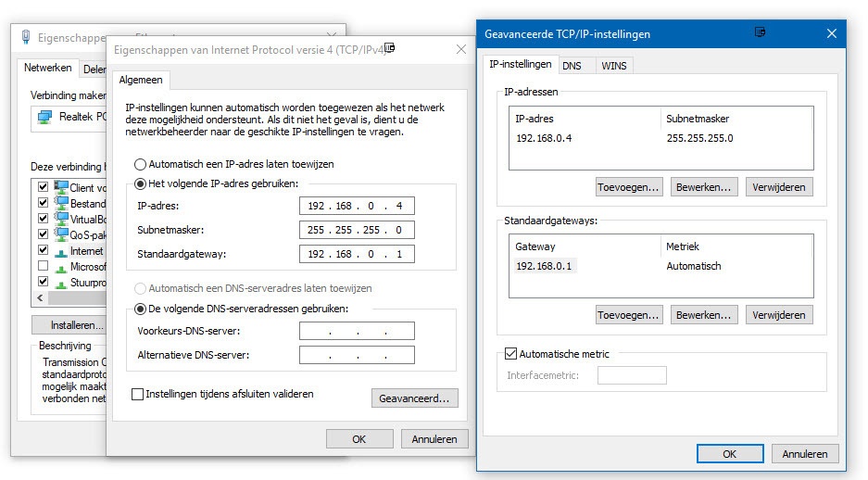Uncheck the Stuurprogramma checkbox
The height and width of the screenshot is (480, 868).
43,282
